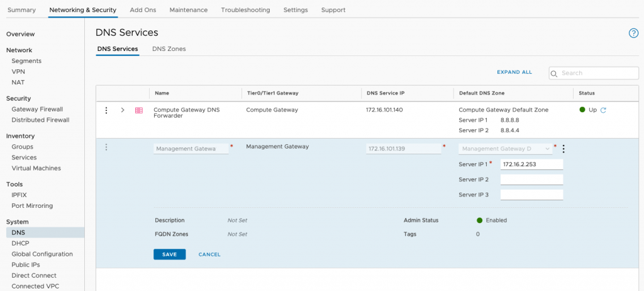This screenshot has height=291, width=644.
Task: Open the Management Gateway default zone dropdown
Action: (x=506, y=149)
